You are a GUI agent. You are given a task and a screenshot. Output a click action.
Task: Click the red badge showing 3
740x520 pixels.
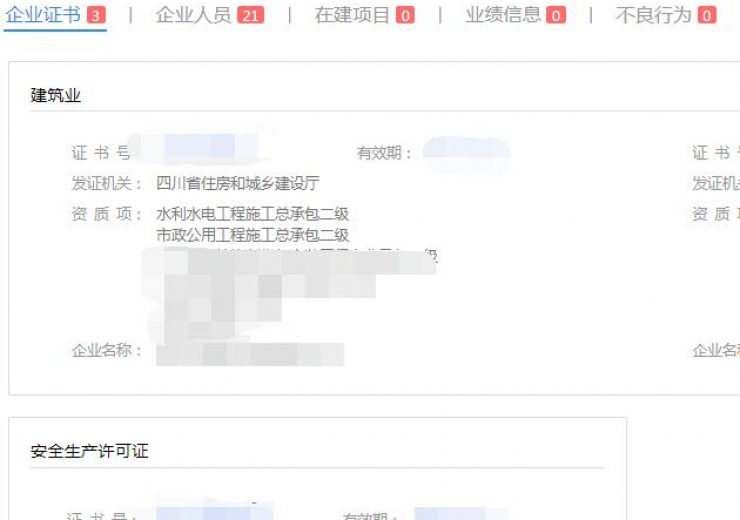tap(96, 16)
